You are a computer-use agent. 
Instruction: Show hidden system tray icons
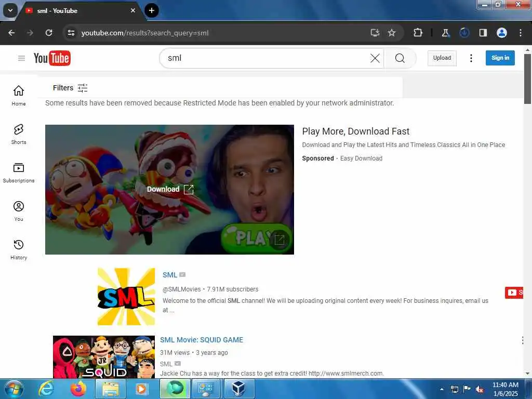coord(442,389)
